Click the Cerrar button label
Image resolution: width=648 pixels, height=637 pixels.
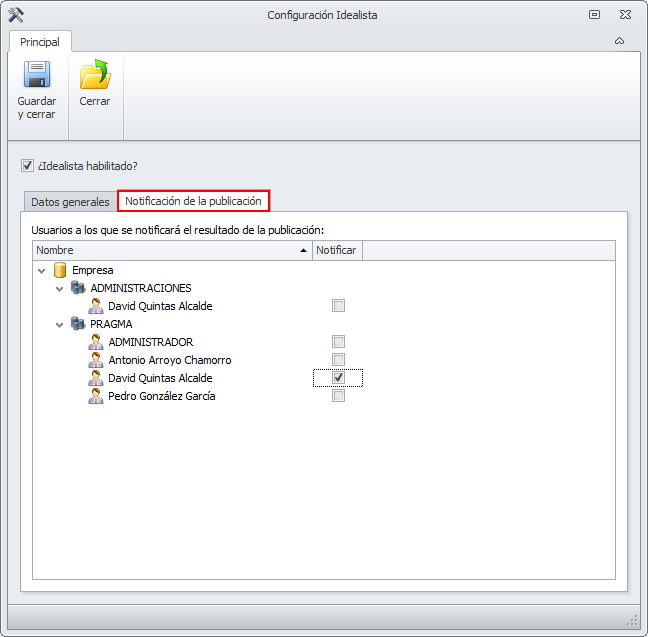95,101
